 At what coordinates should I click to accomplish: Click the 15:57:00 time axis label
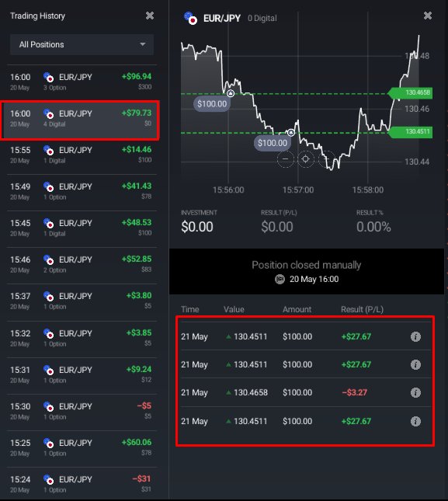[x=298, y=190]
